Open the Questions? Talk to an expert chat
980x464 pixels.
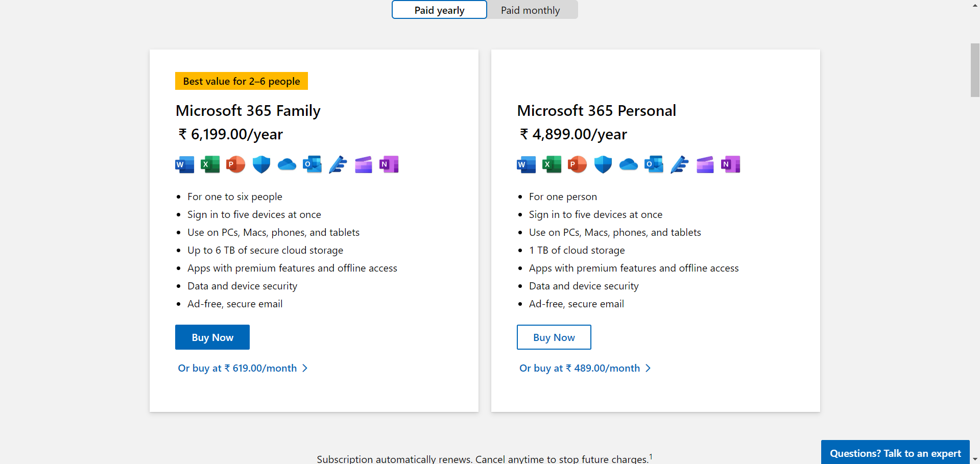coord(895,453)
